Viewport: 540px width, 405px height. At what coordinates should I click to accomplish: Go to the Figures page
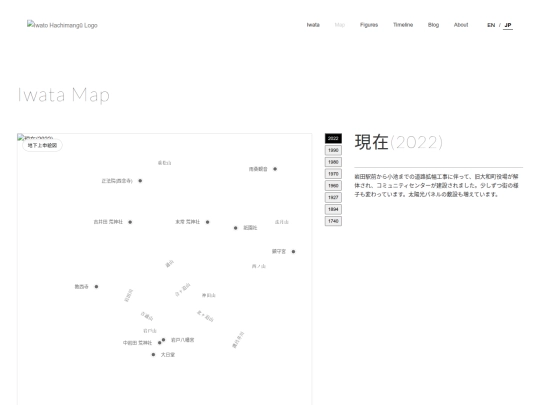click(x=369, y=25)
